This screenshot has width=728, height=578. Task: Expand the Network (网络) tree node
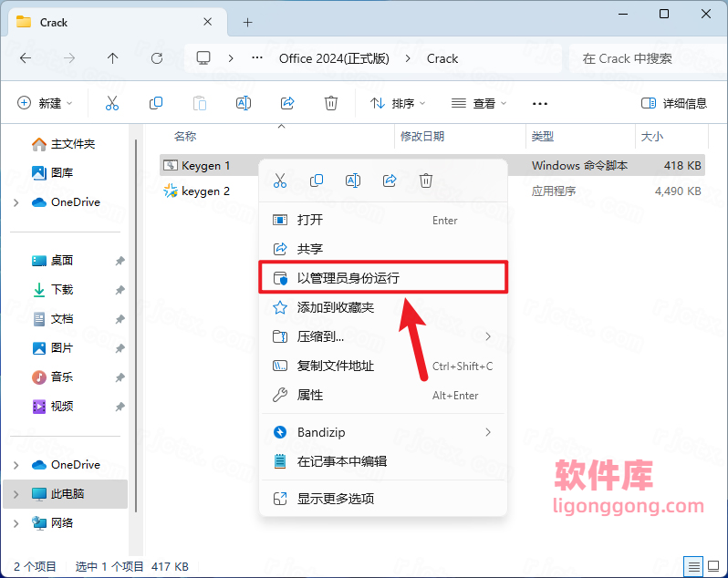(16, 523)
